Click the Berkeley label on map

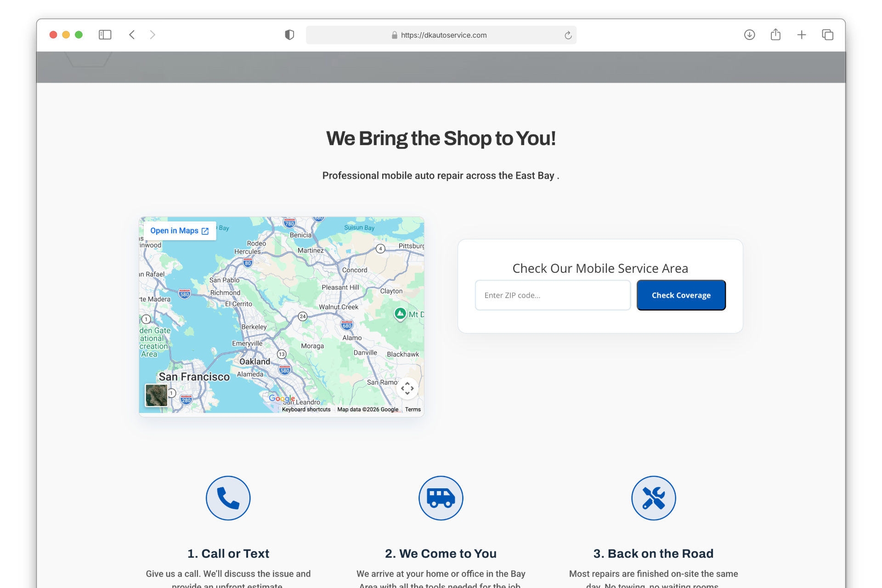coord(254,327)
